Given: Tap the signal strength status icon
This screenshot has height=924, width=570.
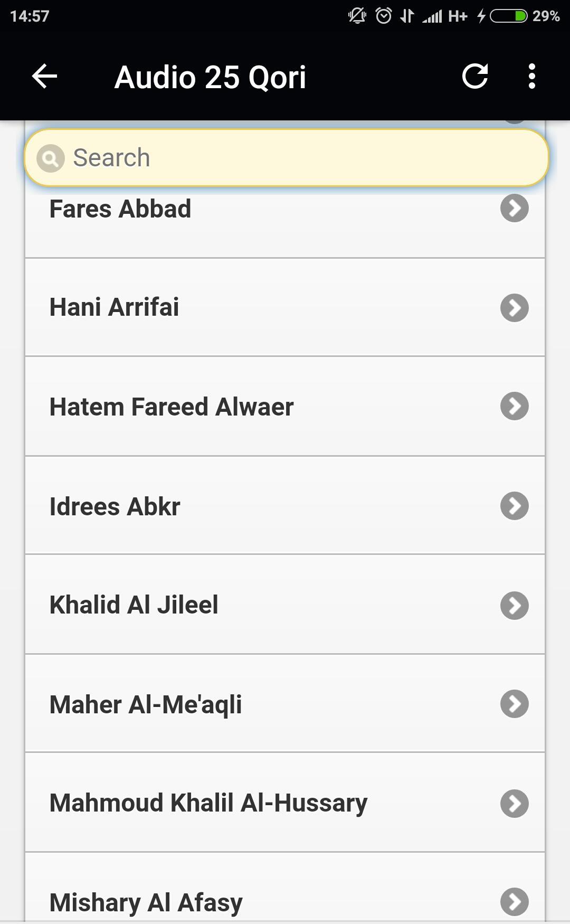Looking at the screenshot, I should [x=432, y=16].
